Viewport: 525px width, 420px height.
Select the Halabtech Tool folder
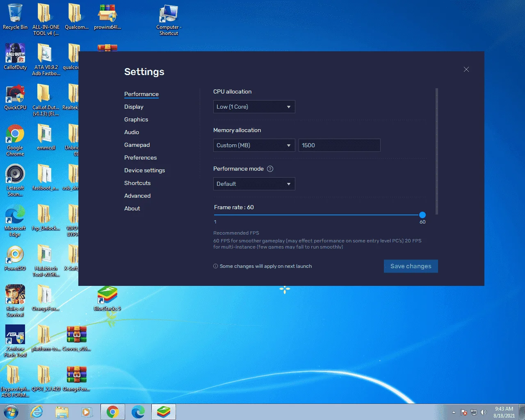(46, 260)
